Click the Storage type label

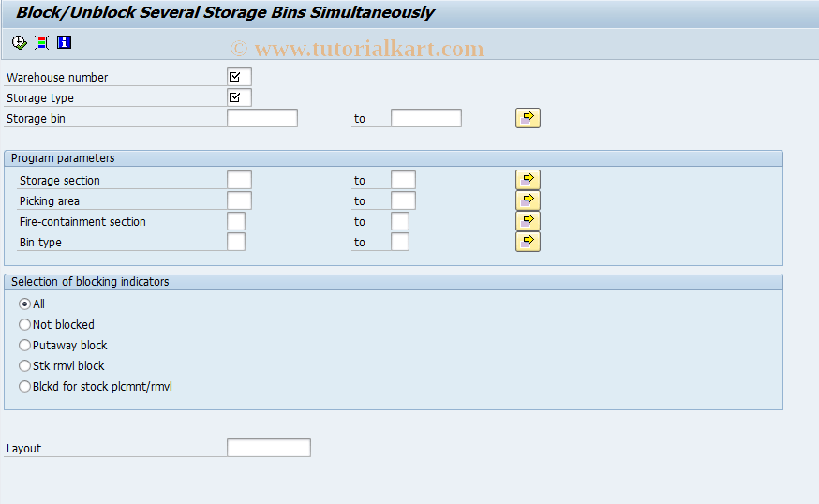[39, 98]
